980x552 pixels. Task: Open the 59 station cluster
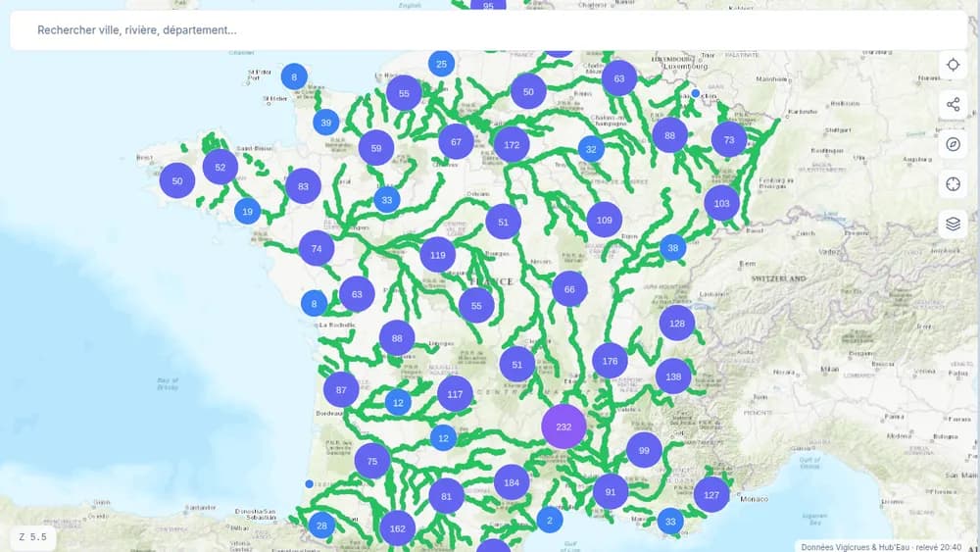coord(376,148)
